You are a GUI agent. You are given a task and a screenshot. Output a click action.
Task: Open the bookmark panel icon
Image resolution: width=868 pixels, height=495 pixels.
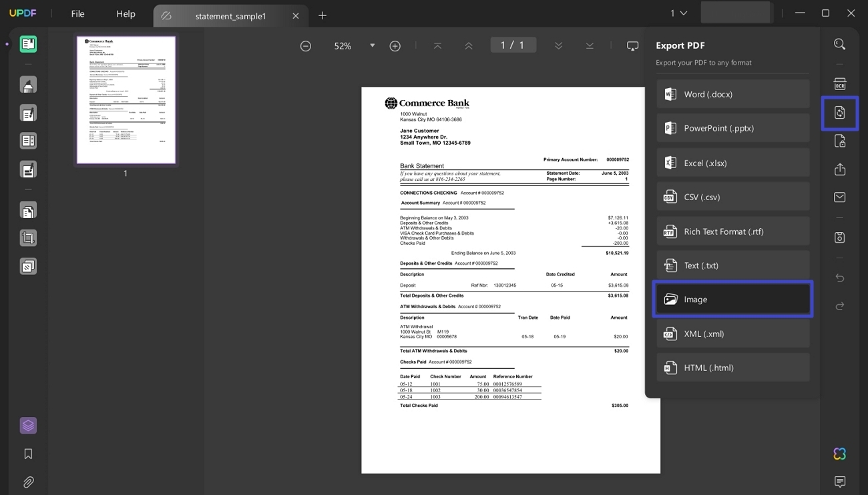(x=28, y=454)
